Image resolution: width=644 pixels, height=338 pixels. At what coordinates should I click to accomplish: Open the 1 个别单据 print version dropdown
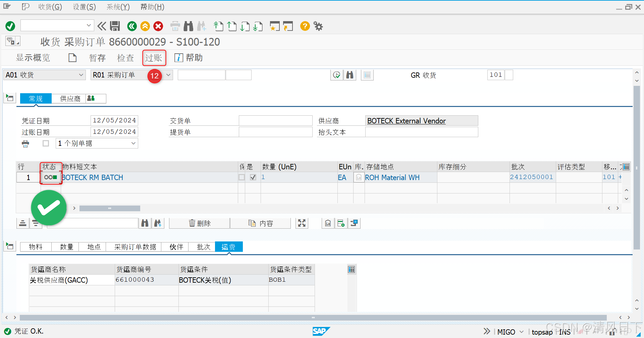133,144
